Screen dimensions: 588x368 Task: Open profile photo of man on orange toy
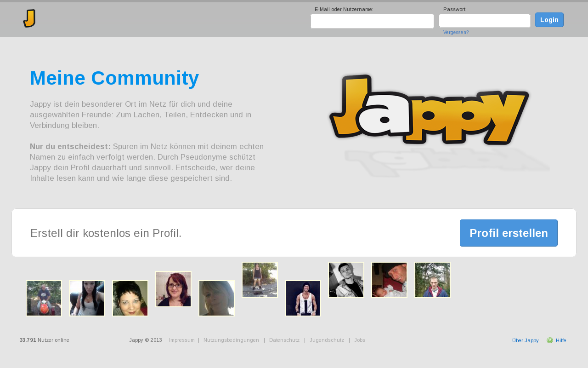click(x=44, y=298)
